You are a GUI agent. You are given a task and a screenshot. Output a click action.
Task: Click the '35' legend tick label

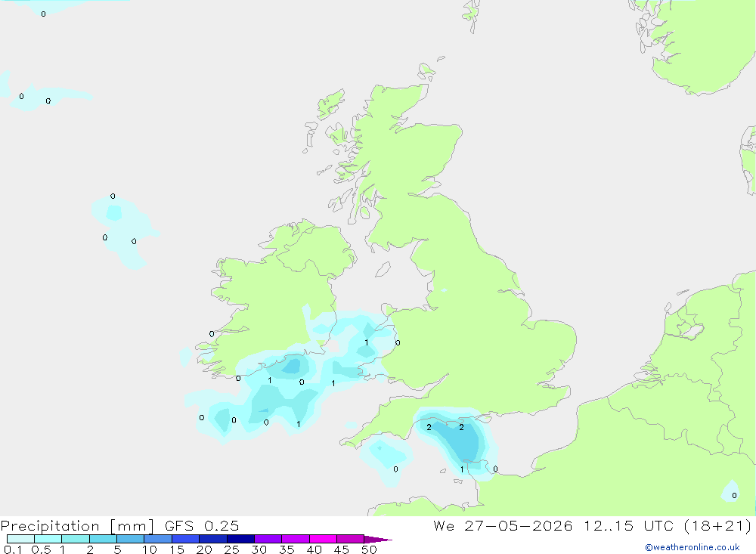point(287,549)
